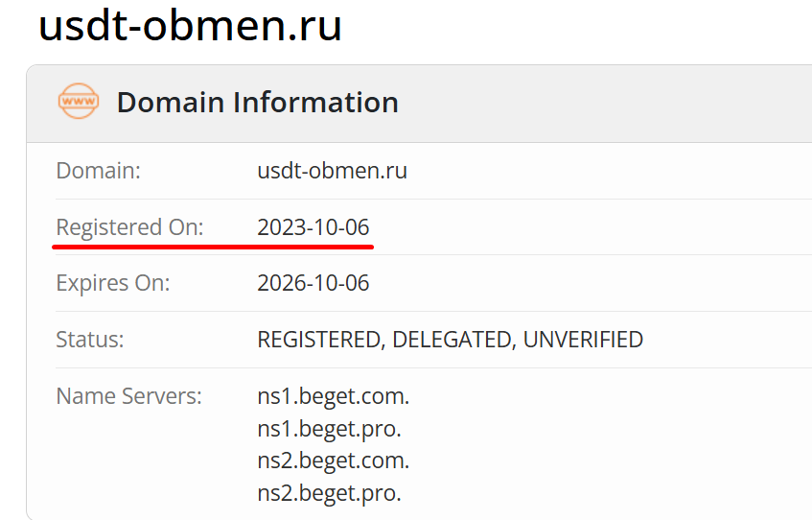Click the word UNVERIFIED in status
Screen dimensions: 812x520
coord(583,340)
